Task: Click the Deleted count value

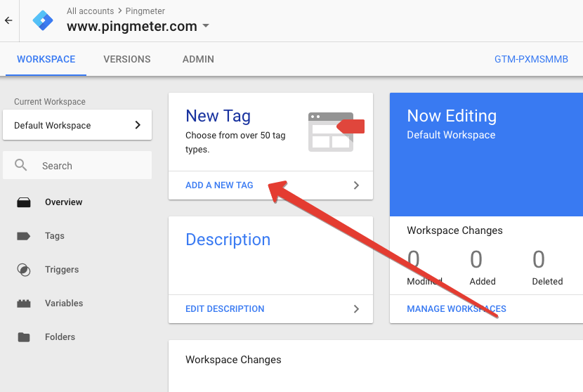Action: click(539, 259)
